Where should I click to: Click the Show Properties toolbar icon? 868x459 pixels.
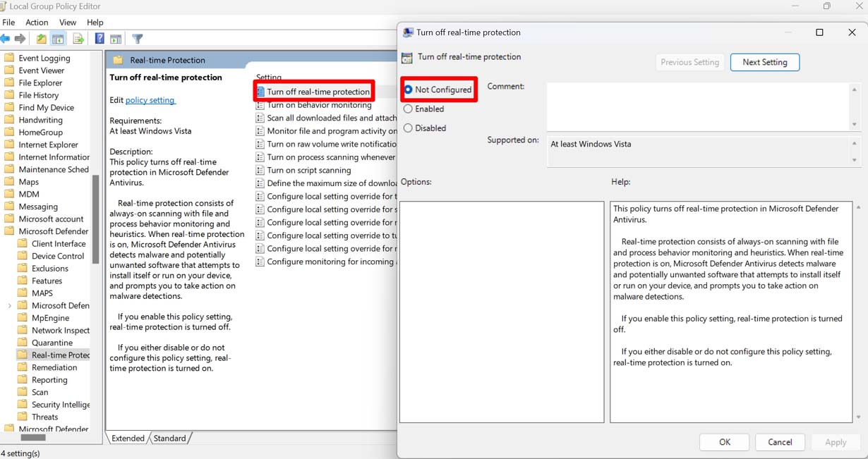pos(116,38)
